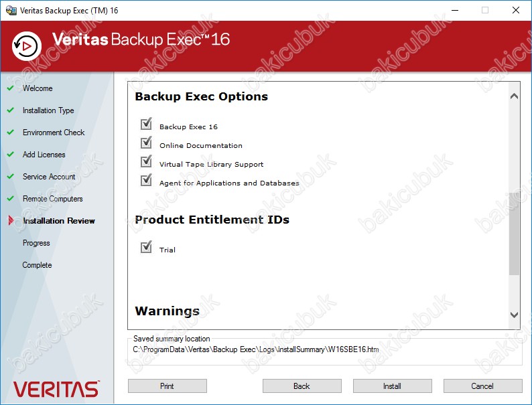
Task: Click the scroll up arrow in review pane
Action: tap(514, 96)
